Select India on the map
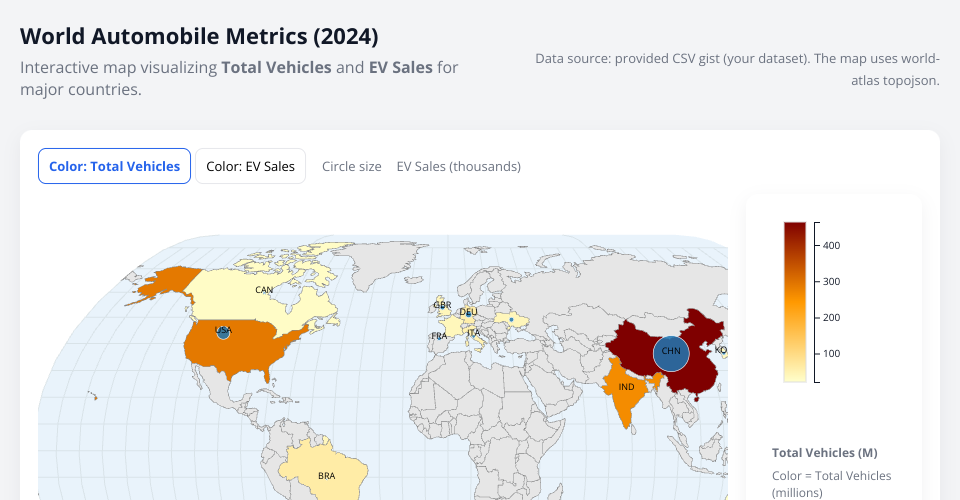Viewport: 960px width, 500px height. (x=626, y=387)
